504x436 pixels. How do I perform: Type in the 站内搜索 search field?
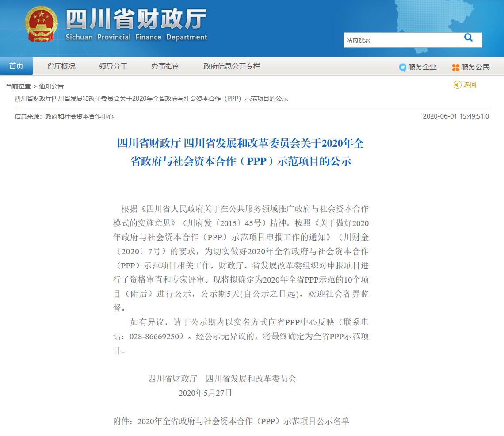pos(401,40)
